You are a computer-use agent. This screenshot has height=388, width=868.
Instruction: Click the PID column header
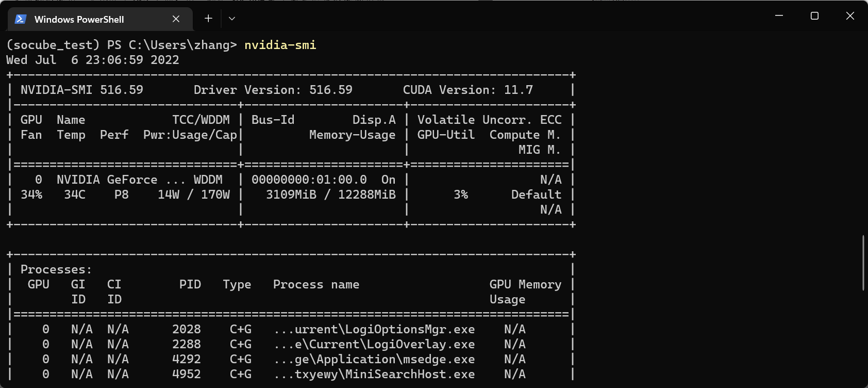[x=190, y=284]
